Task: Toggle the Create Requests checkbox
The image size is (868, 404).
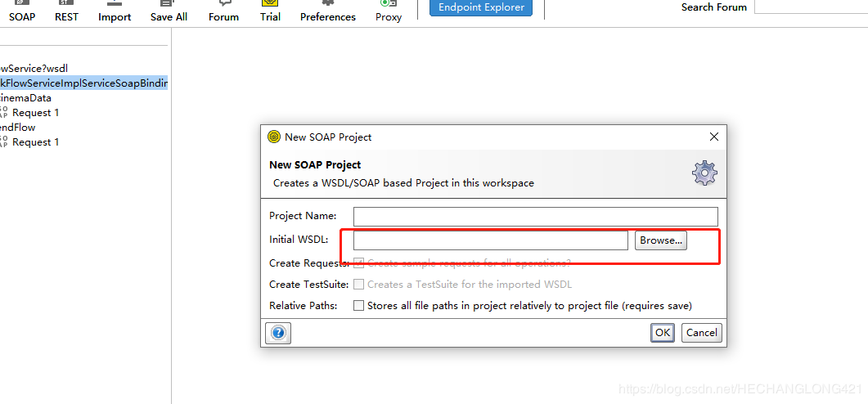Action: (358, 263)
